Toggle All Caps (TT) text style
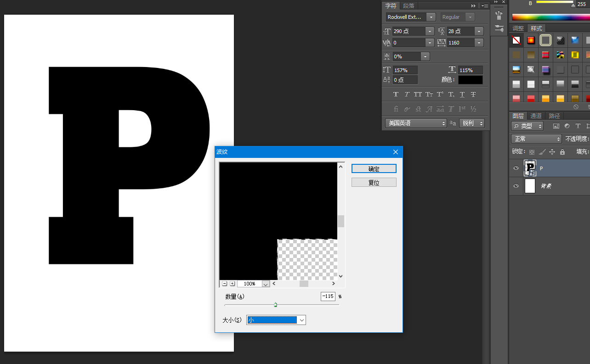Image resolution: width=590 pixels, height=364 pixels. [418, 94]
